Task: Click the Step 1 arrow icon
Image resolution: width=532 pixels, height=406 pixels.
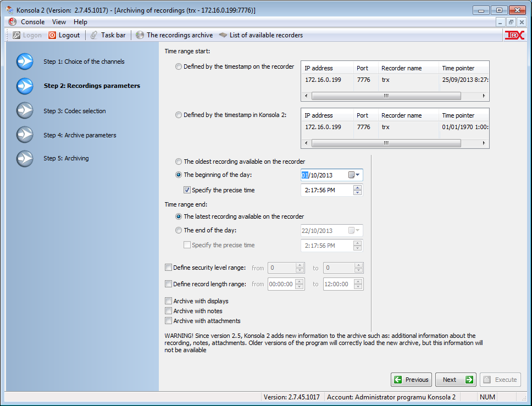Action: click(25, 62)
